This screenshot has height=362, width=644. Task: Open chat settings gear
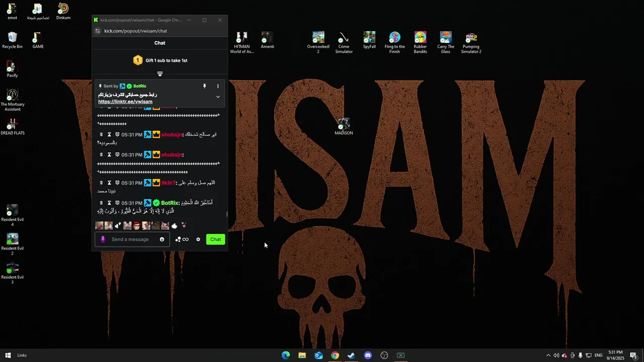(198, 239)
